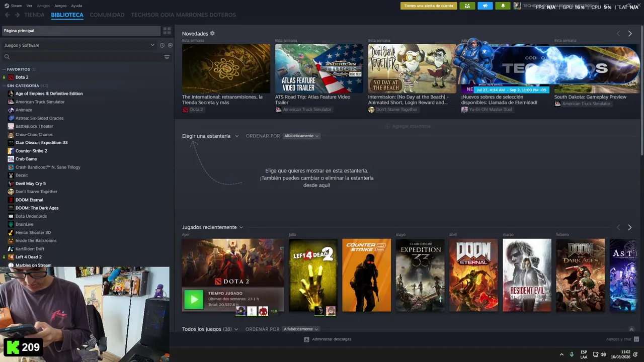Click the Kick logo overlay viewer count
Viewport: 644px width, 362px height.
click(x=23, y=347)
